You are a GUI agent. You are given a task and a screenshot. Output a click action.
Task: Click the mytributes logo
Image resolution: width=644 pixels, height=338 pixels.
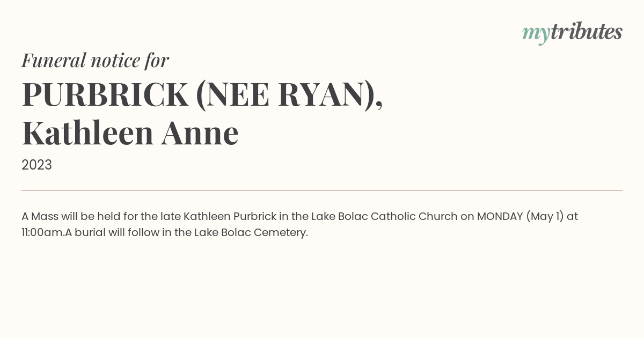[x=572, y=33]
